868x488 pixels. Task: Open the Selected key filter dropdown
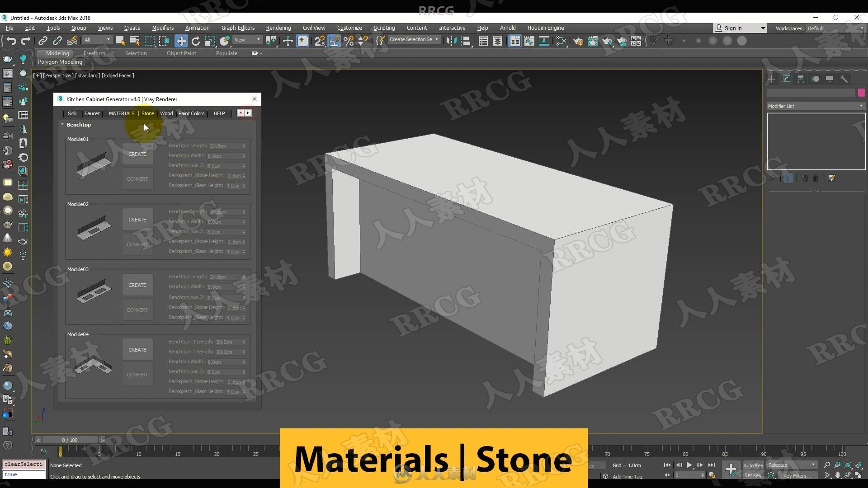[791, 465]
